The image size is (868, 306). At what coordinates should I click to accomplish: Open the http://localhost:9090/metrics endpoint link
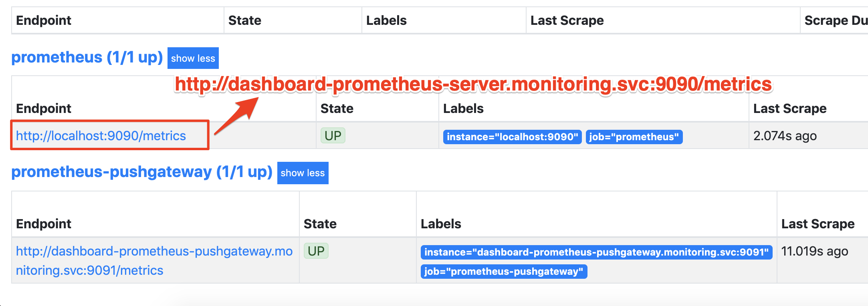point(100,135)
